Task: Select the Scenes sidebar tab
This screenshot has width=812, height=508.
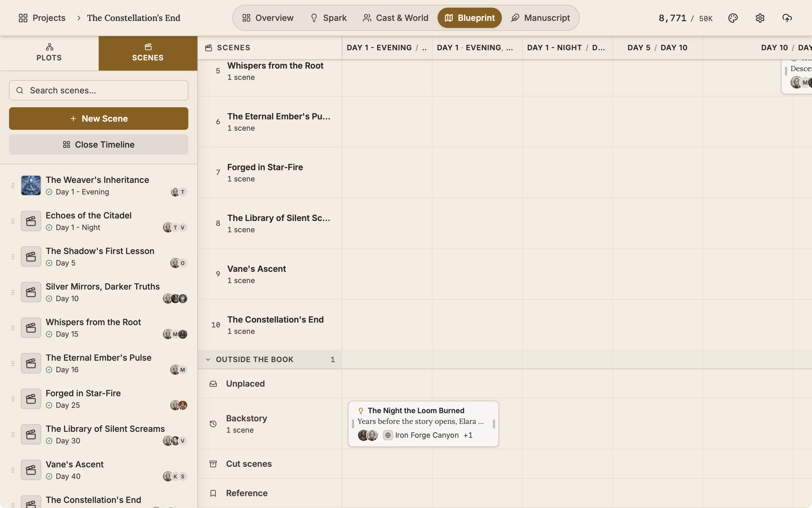Action: [x=148, y=53]
